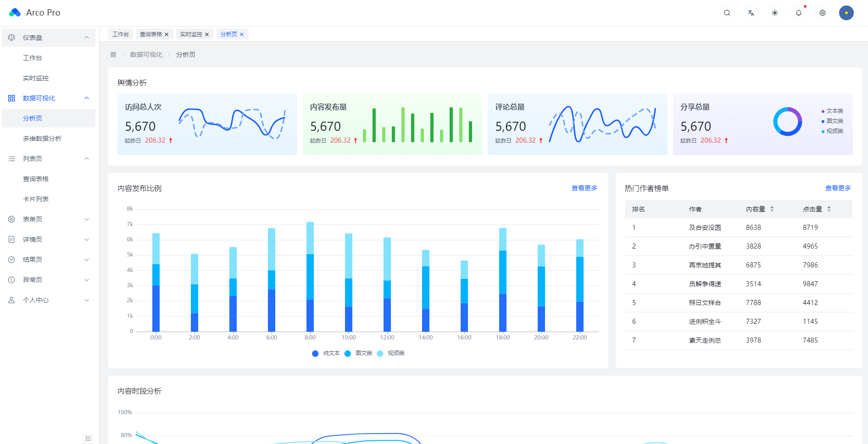The height and width of the screenshot is (444, 868).
Task: Select 分析页 in the sidebar
Action: coord(49,118)
